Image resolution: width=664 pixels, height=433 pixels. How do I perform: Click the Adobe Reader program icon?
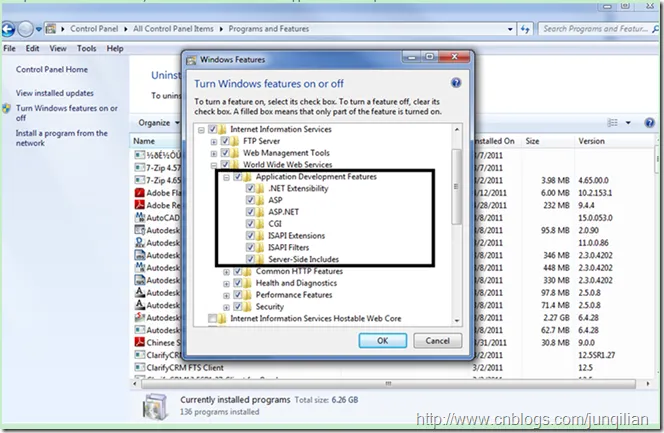pyautogui.click(x=139, y=205)
